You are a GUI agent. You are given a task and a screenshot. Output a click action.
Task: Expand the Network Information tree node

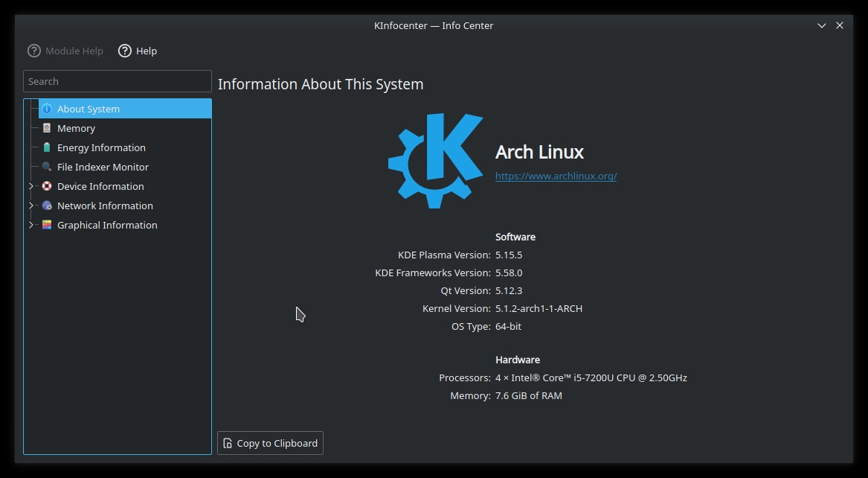[31, 205]
